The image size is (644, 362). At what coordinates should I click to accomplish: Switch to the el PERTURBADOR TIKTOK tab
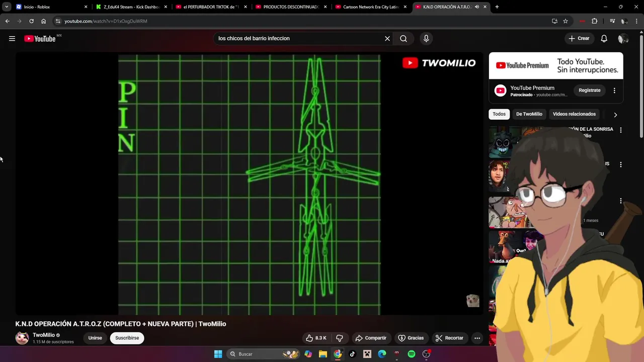pos(211,7)
